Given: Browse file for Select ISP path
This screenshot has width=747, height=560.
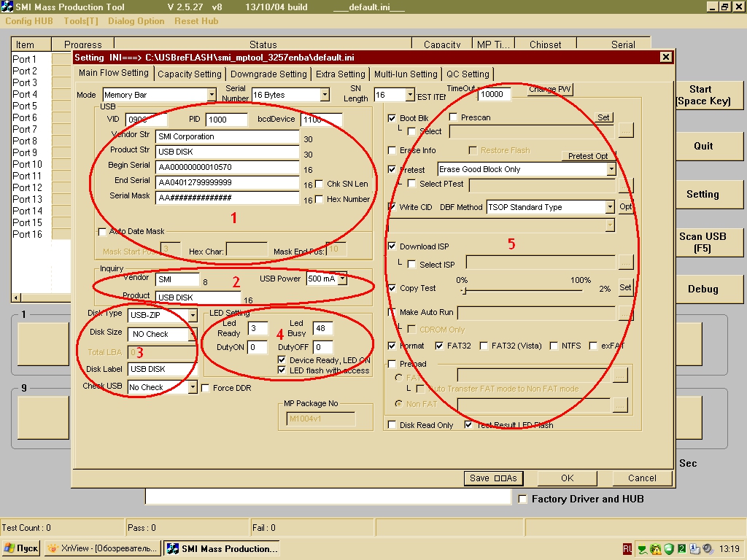Looking at the screenshot, I should point(626,262).
